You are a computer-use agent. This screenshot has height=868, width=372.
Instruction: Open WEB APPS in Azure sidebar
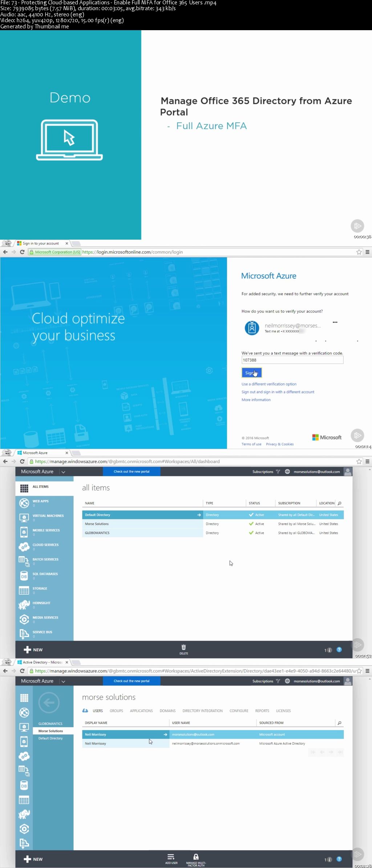(44, 503)
